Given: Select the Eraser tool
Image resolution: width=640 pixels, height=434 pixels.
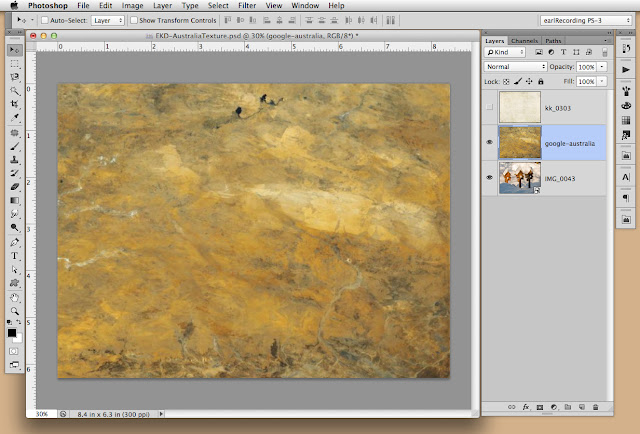Looking at the screenshot, I should click(15, 187).
